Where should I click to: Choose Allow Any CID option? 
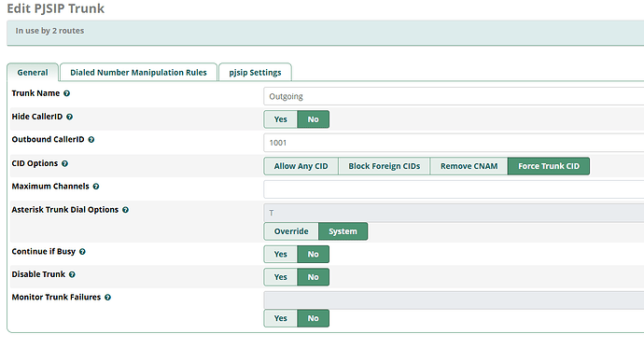(x=301, y=166)
